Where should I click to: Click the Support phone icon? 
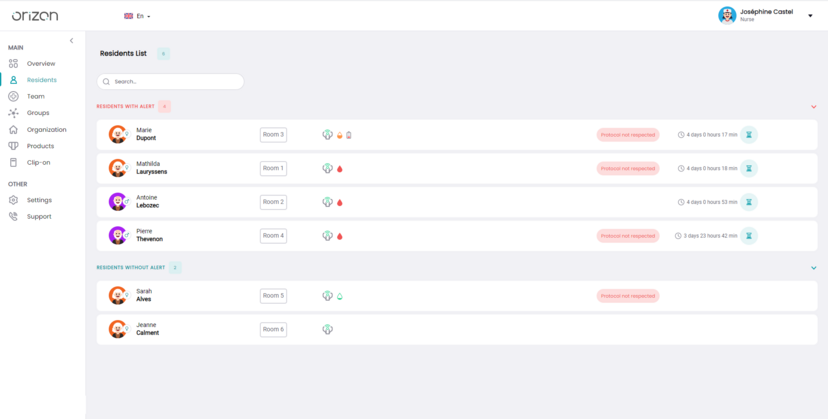(x=13, y=216)
